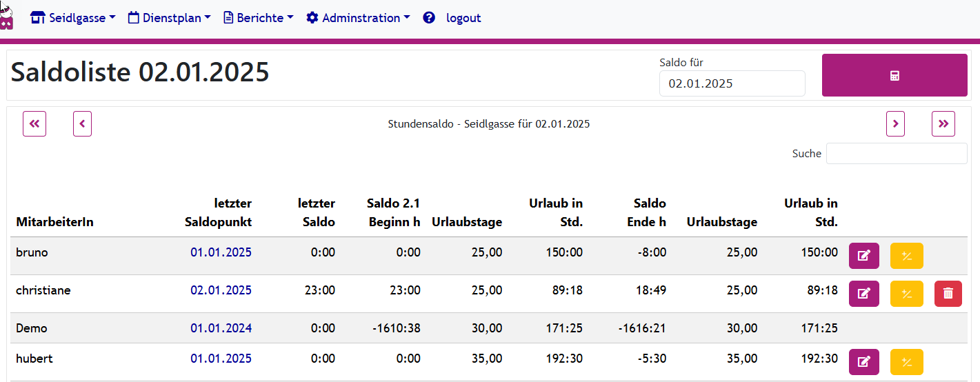
Task: Open Demo's Saldopunkt 01.01.2024 link
Action: tap(221, 328)
